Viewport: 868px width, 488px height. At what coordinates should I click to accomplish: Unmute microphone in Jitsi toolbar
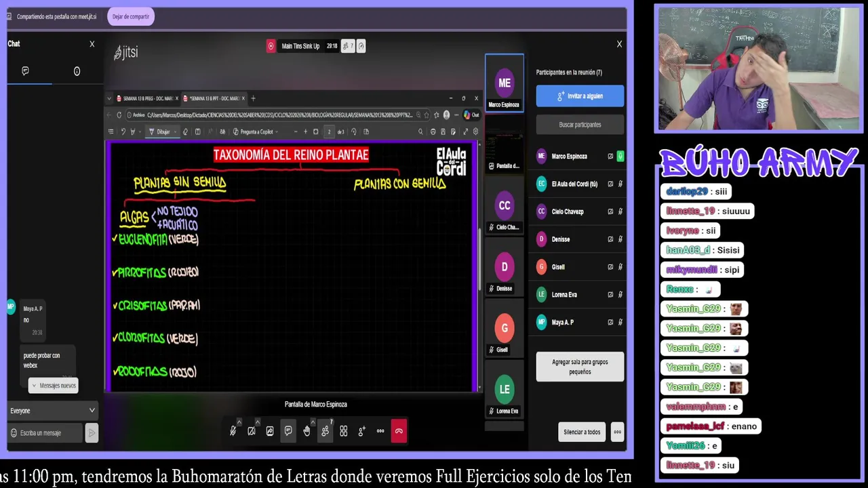233,431
